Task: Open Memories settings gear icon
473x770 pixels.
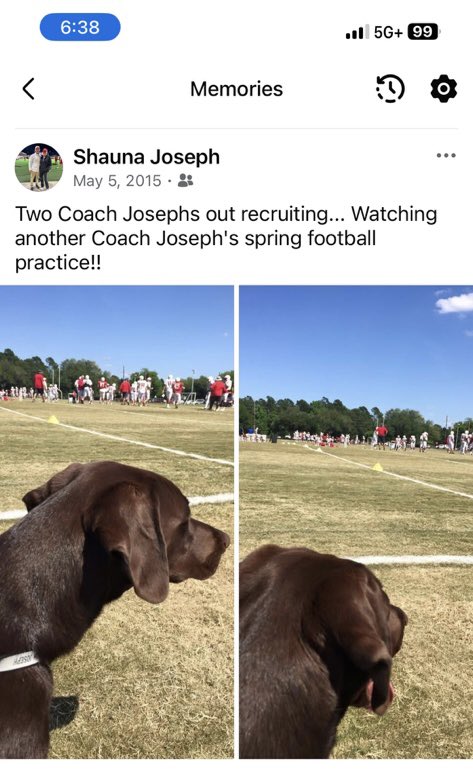Action: point(444,89)
